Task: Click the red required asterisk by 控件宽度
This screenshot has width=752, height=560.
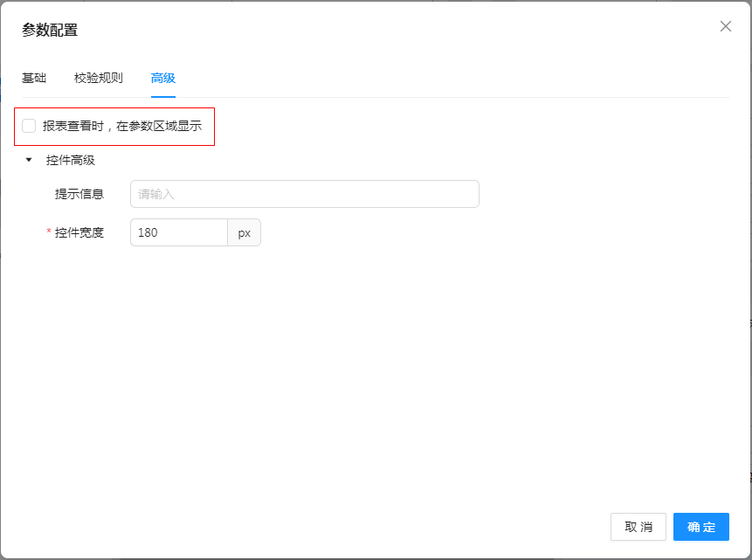Action: click(49, 232)
